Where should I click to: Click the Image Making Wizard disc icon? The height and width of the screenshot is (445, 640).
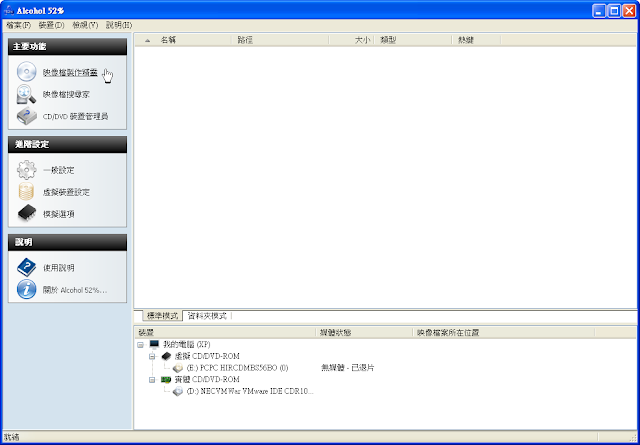point(27,72)
